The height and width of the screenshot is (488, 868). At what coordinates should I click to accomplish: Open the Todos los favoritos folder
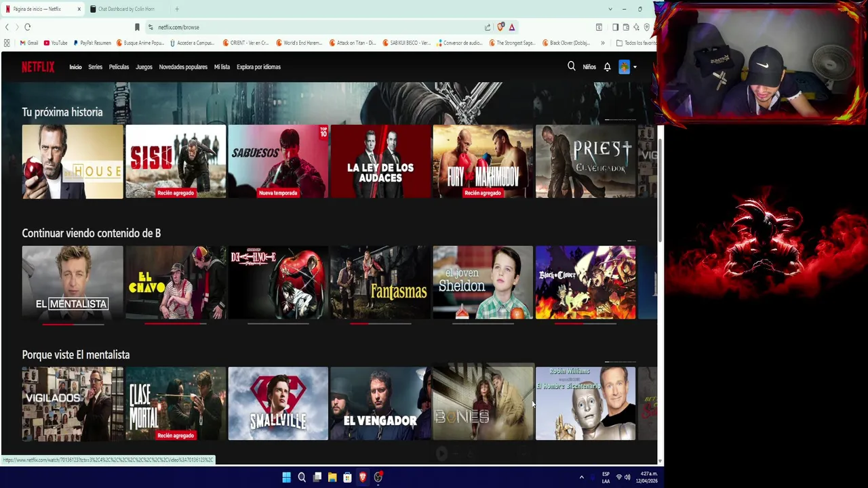636,43
